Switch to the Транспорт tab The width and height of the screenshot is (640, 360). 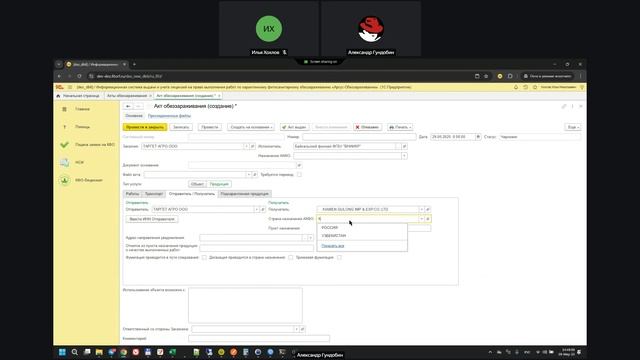coord(154,194)
